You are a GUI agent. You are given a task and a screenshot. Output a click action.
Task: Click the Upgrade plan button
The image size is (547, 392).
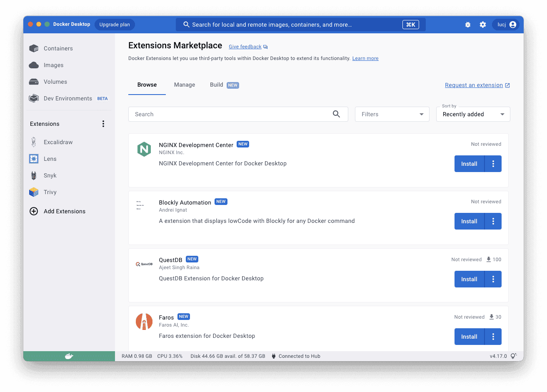point(115,25)
